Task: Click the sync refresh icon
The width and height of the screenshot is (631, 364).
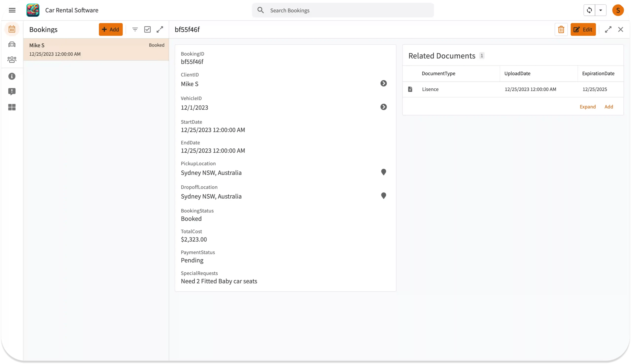Action: pos(589,10)
